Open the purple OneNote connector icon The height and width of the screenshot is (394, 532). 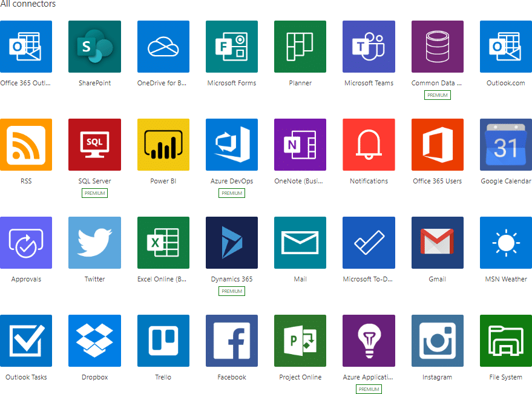[300, 145]
